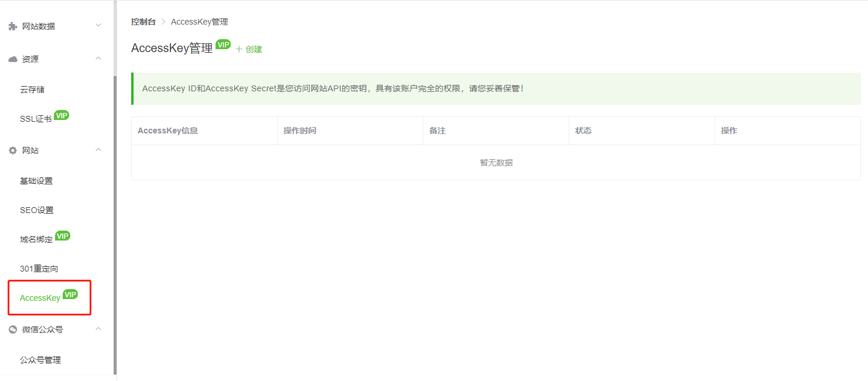Open the SEO设置 page
The height and width of the screenshot is (381, 868).
pos(36,210)
